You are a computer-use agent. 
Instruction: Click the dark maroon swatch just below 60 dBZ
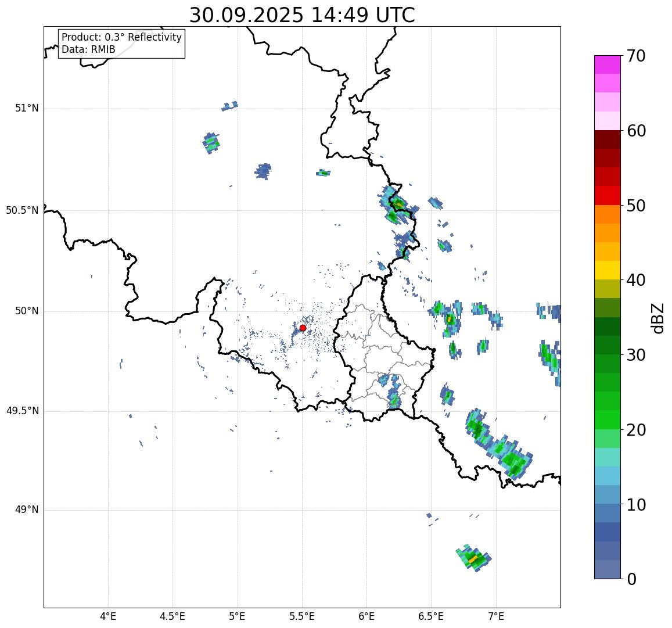(608, 139)
